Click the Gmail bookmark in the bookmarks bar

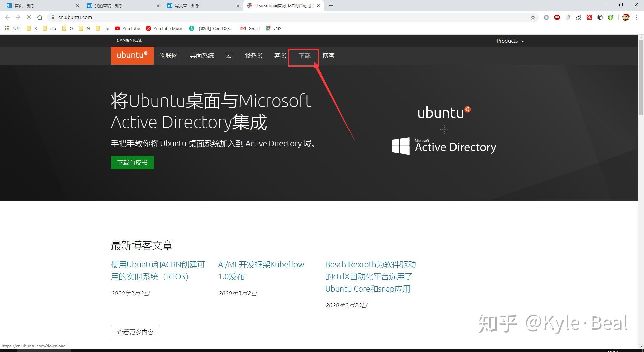(250, 28)
